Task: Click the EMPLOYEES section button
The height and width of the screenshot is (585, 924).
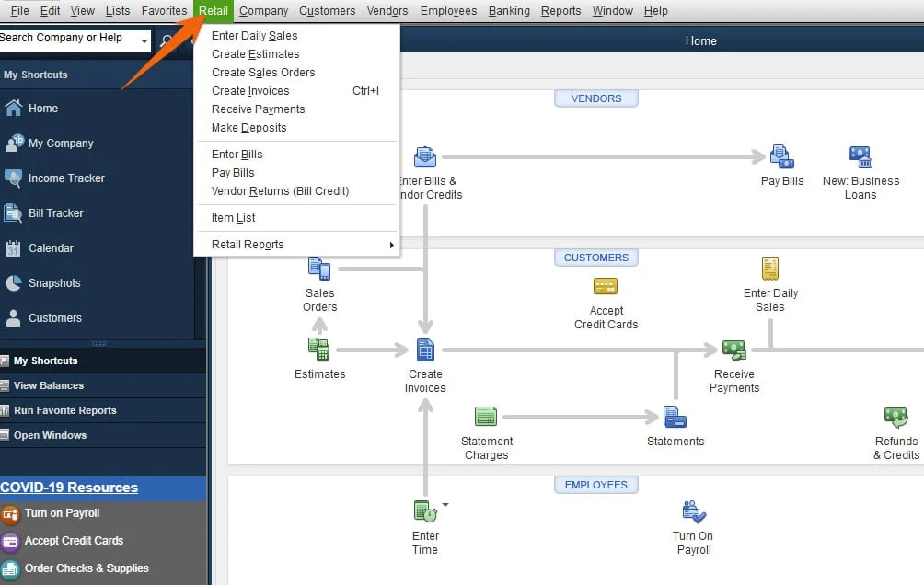Action: coord(595,485)
